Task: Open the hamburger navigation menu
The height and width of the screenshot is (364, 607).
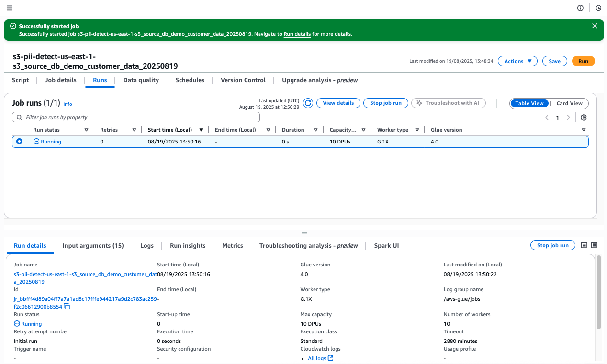Action: coord(9,8)
